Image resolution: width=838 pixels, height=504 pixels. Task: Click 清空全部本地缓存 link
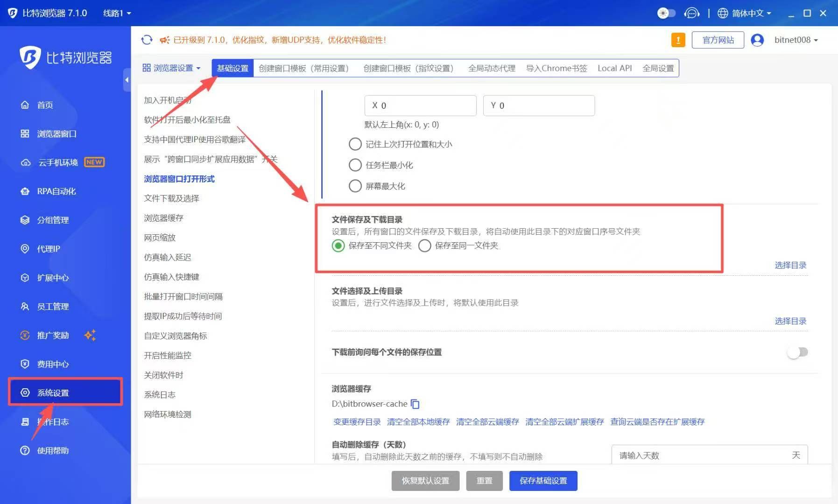click(x=418, y=422)
